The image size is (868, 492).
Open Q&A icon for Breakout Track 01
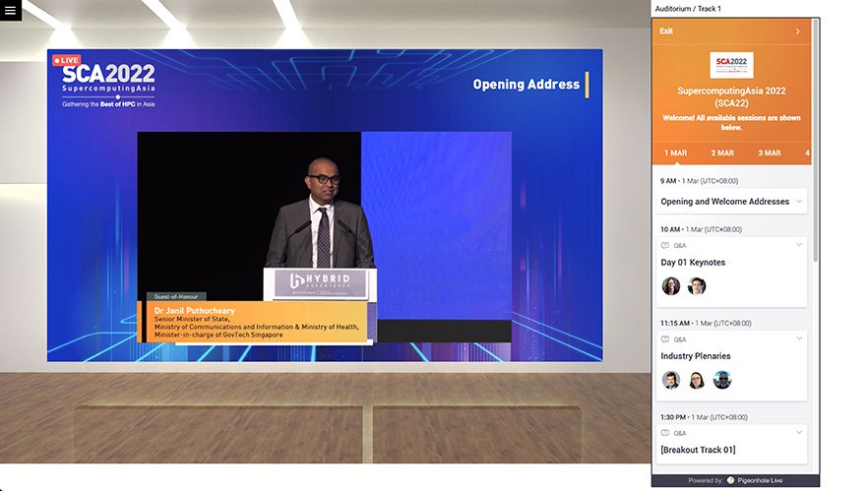click(x=665, y=433)
